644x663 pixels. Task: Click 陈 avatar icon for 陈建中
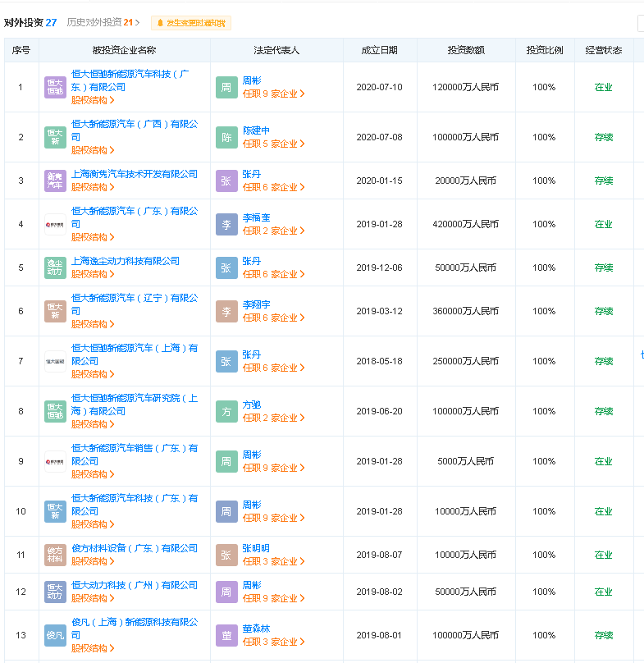coord(226,137)
